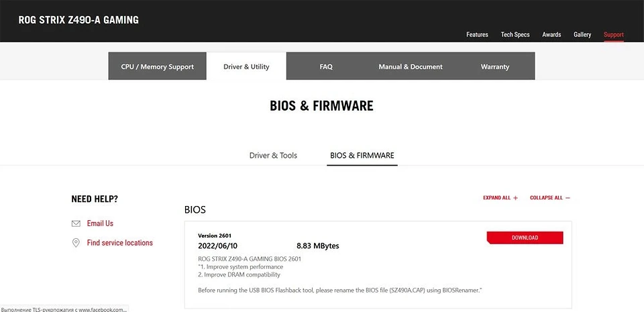Switch to the Driver & Tools sub-tab
This screenshot has width=644, height=312.
273,156
